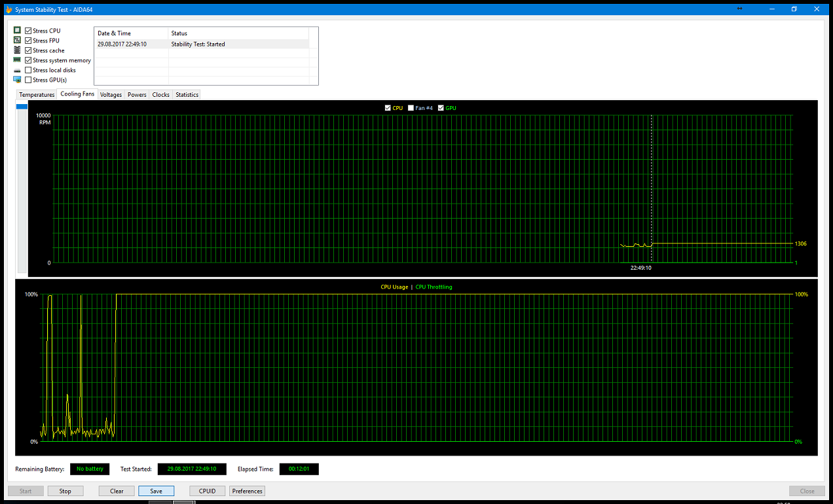Click the disabled Start button
The image size is (833, 504).
[x=26, y=491]
